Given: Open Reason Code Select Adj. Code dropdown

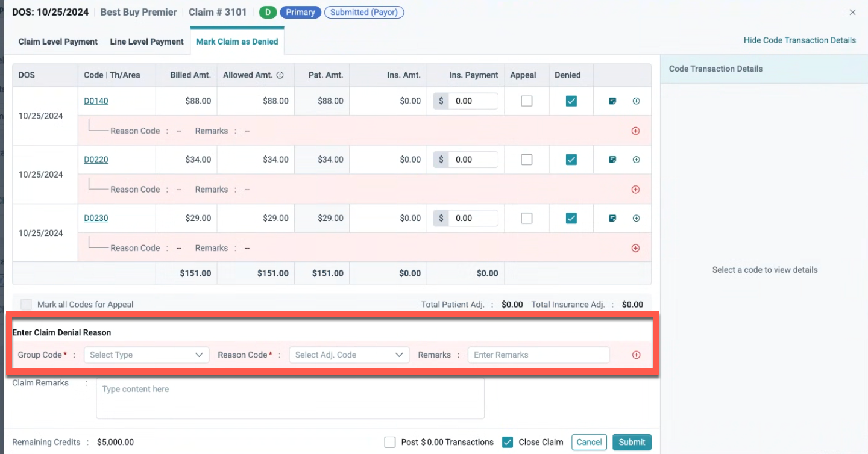Looking at the screenshot, I should tap(349, 355).
